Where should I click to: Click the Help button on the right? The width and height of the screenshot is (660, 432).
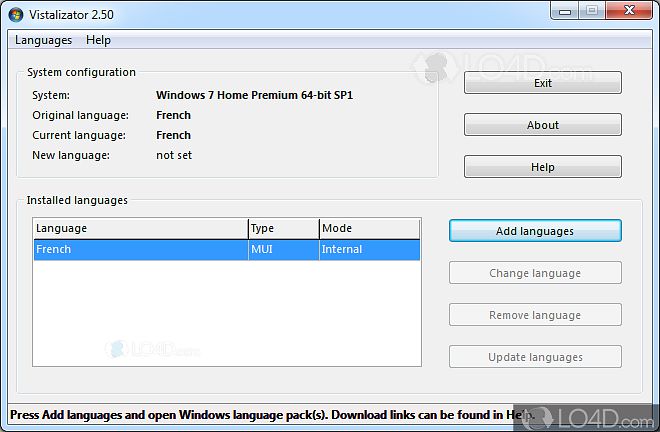(543, 167)
